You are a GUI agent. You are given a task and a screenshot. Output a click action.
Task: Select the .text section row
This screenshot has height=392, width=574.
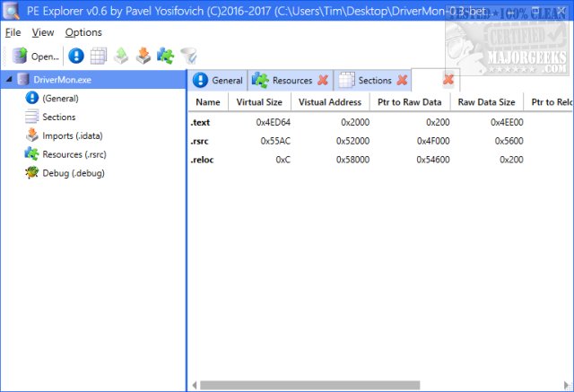[x=380, y=122]
